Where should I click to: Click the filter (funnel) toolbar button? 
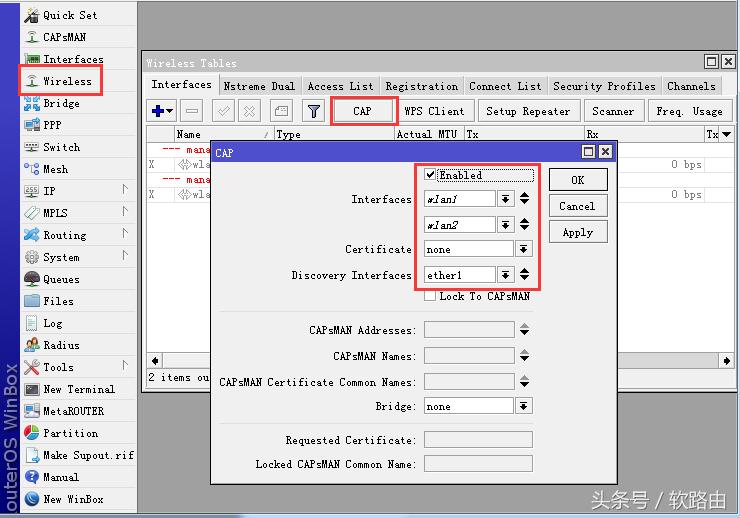(x=314, y=111)
